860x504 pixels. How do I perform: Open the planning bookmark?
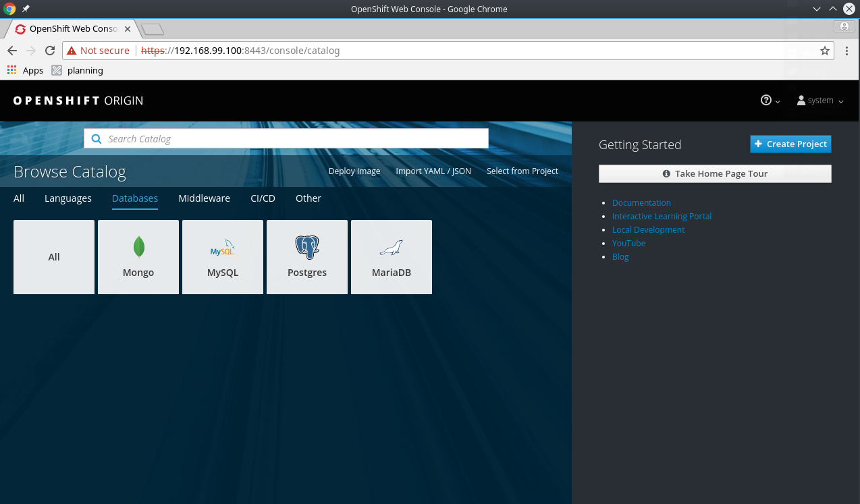pyautogui.click(x=78, y=70)
